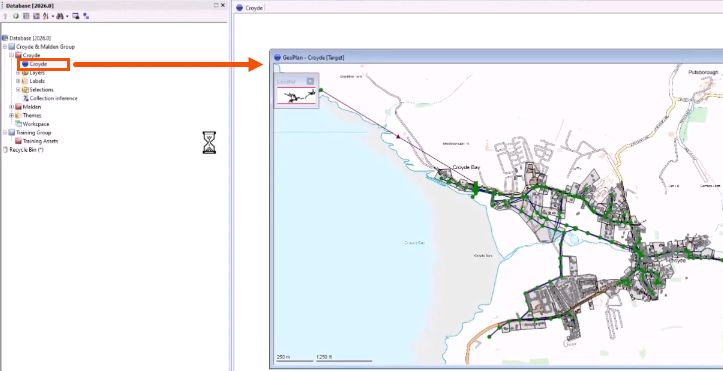Expand the Labels node

[x=18, y=81]
